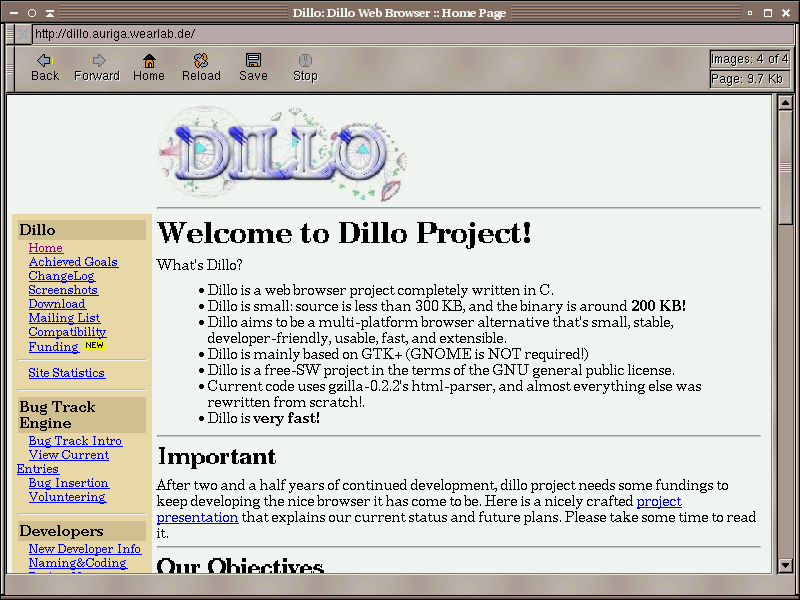Click the Forward arrow button
The height and width of the screenshot is (600, 800).
97,67
